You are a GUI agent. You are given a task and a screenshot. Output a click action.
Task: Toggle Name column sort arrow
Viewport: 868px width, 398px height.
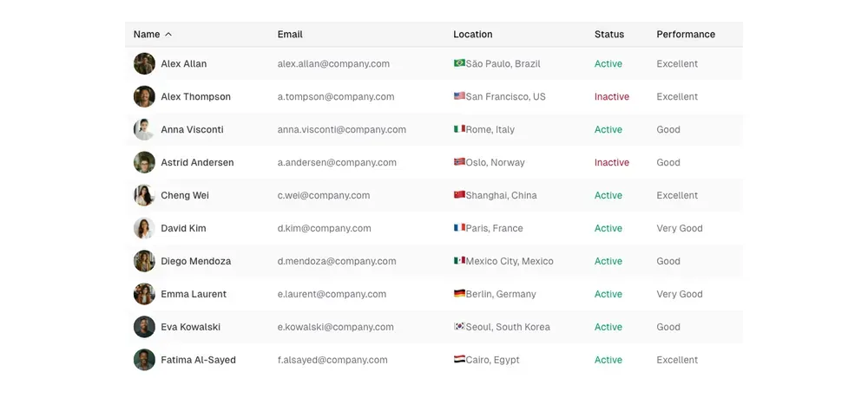pyautogui.click(x=168, y=35)
